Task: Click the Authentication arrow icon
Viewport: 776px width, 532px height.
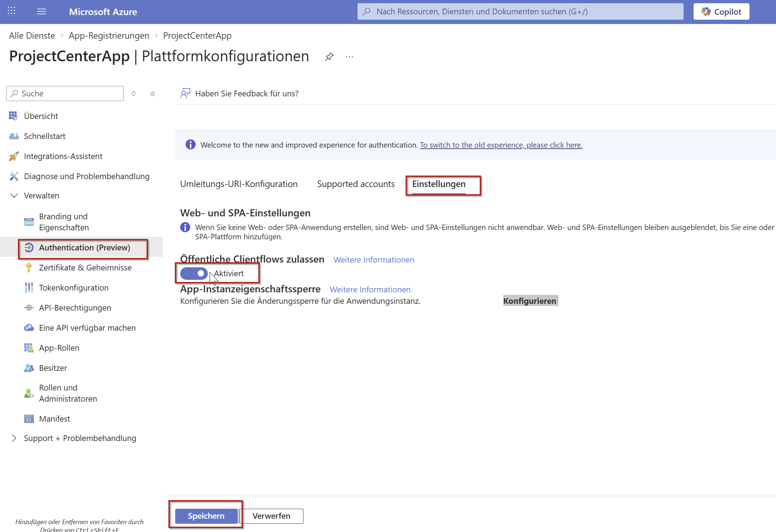Action: [x=29, y=248]
